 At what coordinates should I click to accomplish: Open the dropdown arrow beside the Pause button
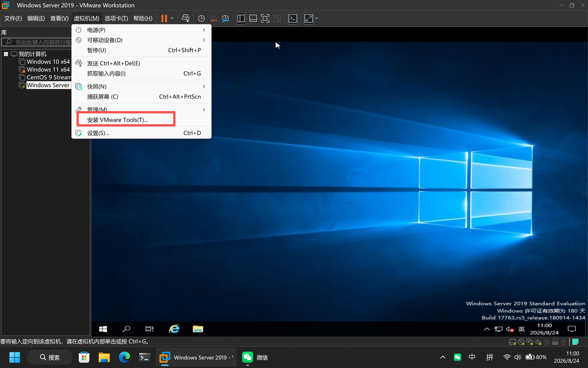(172, 18)
